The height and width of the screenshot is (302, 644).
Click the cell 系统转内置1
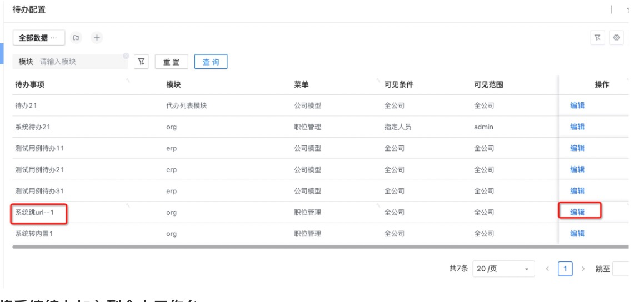coord(34,234)
